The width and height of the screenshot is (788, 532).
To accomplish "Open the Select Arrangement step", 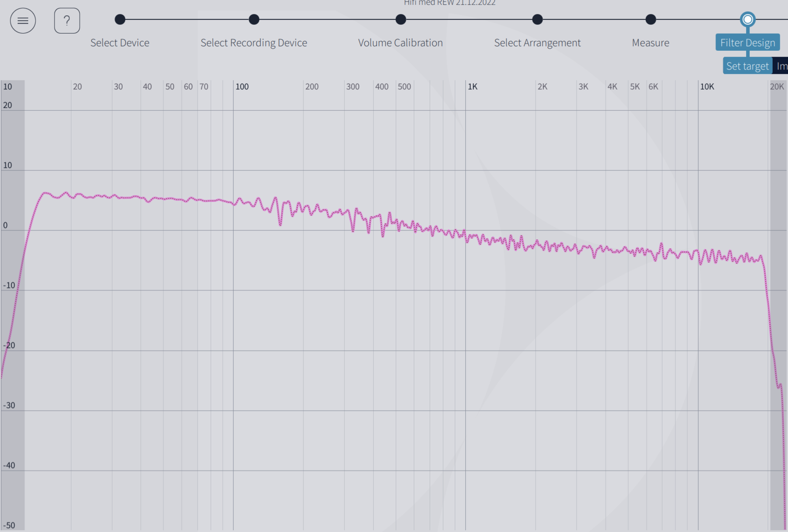I will [x=537, y=43].
